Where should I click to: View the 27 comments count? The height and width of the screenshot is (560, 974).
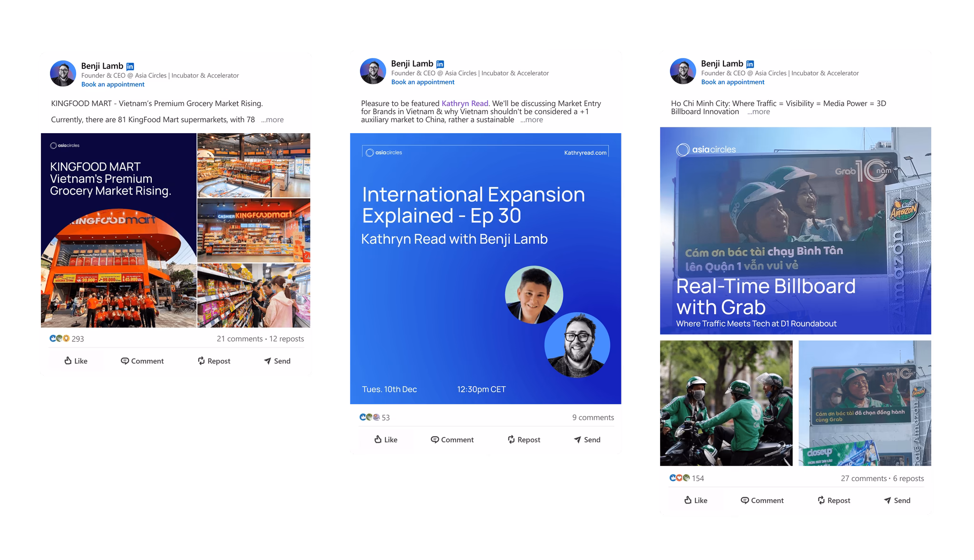(864, 478)
